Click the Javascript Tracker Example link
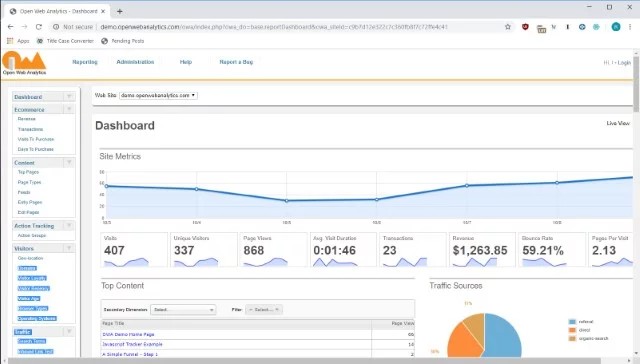 coord(132,344)
